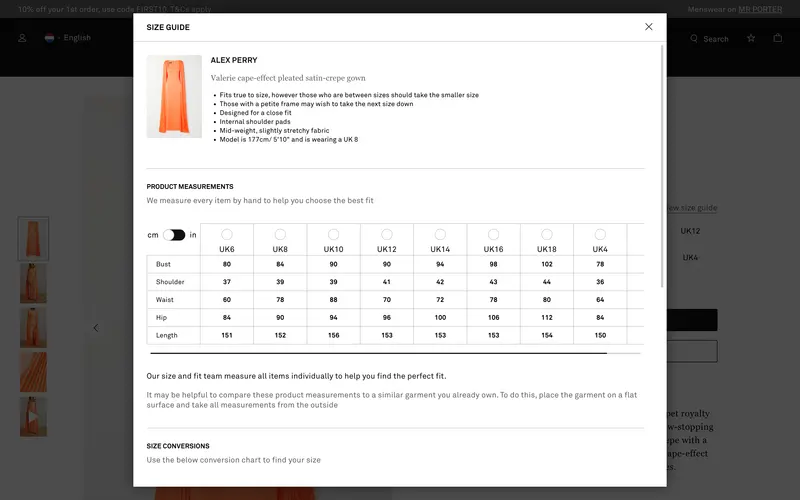Click the UK6 Length value 151
Screen dimensions: 800x500
(x=227, y=335)
